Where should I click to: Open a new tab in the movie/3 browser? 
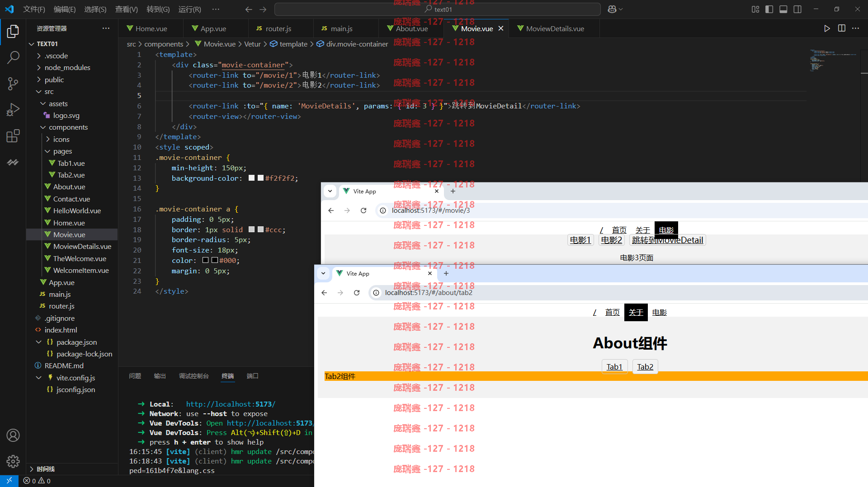click(453, 192)
